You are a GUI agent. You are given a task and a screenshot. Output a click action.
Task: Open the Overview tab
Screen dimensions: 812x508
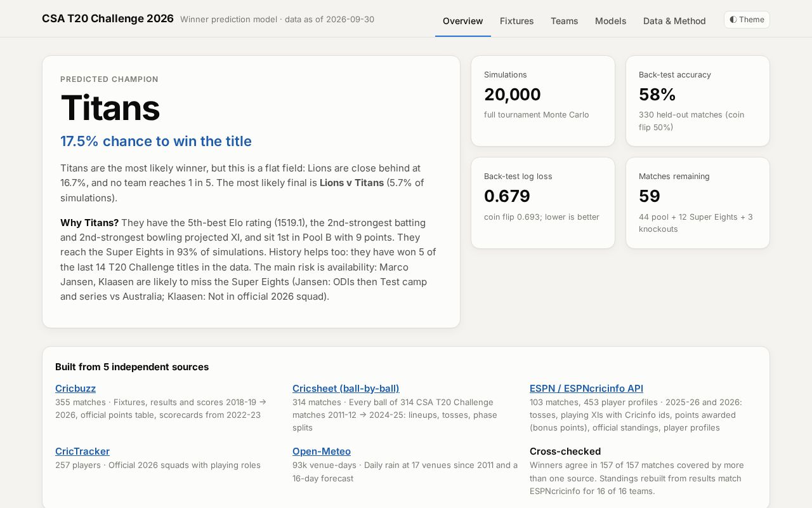(463, 21)
